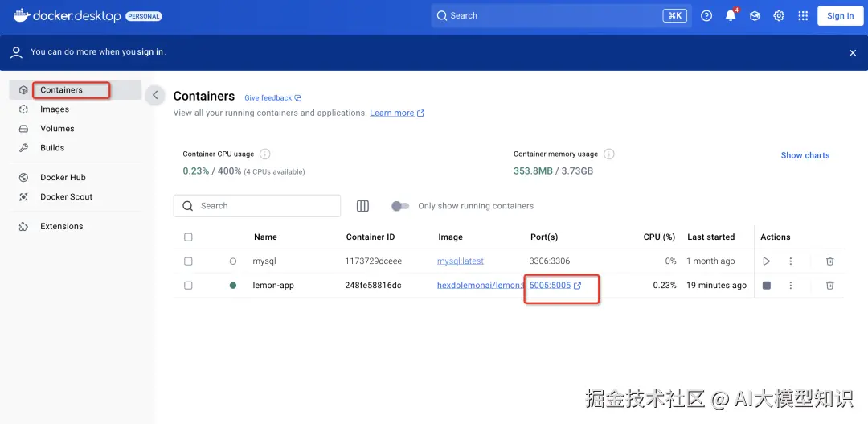Click container ID 248fe58816dc

pyautogui.click(x=373, y=286)
